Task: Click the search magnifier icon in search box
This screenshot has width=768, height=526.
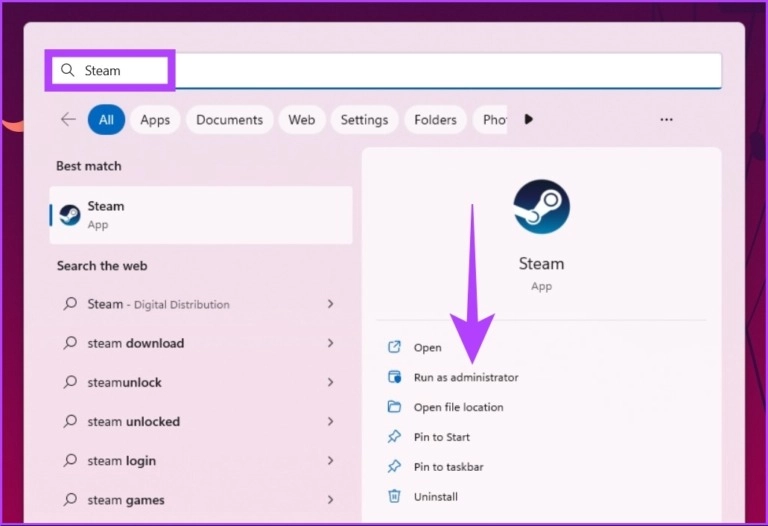Action: click(x=68, y=70)
